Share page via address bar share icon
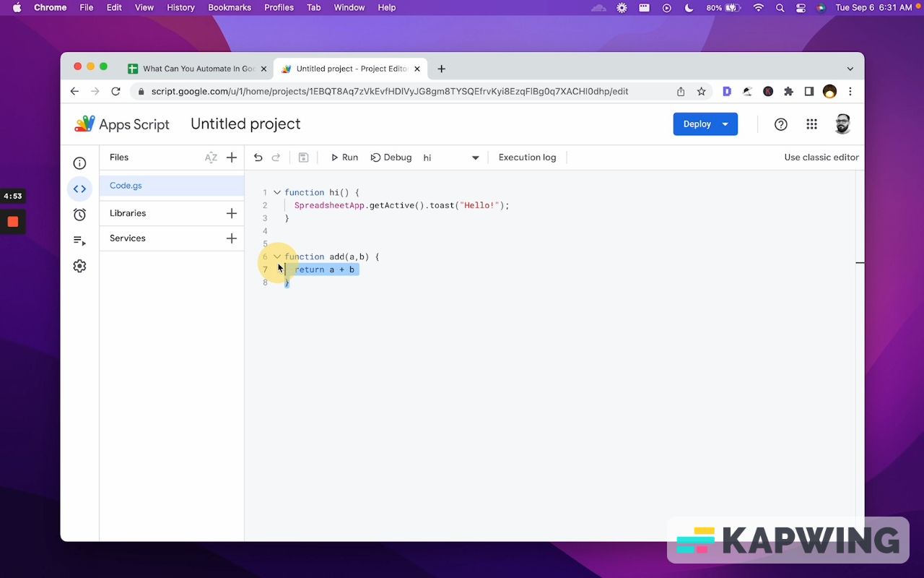The width and height of the screenshot is (924, 578). coord(681,91)
